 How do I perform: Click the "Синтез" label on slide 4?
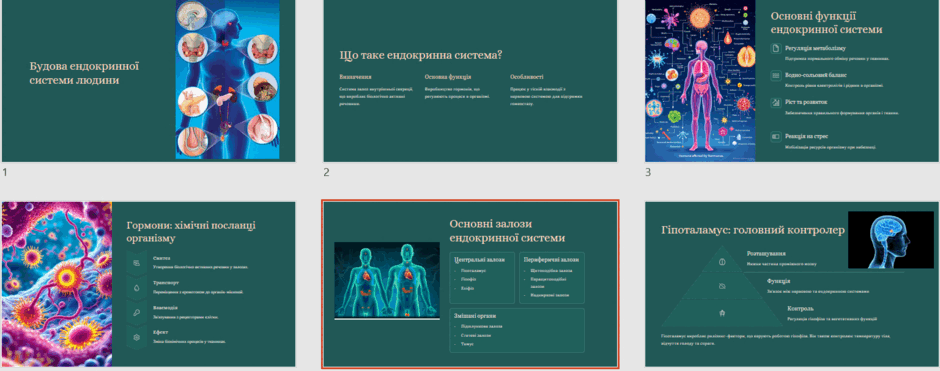(x=161, y=258)
